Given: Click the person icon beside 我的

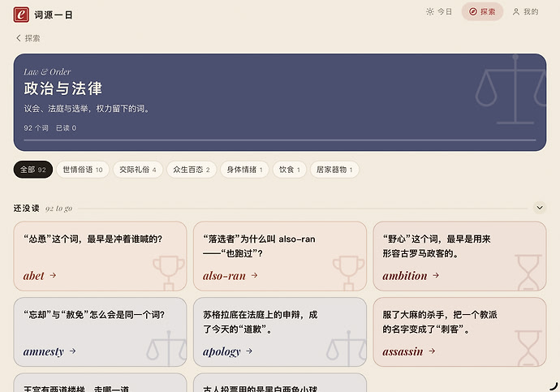Looking at the screenshot, I should coord(516,11).
